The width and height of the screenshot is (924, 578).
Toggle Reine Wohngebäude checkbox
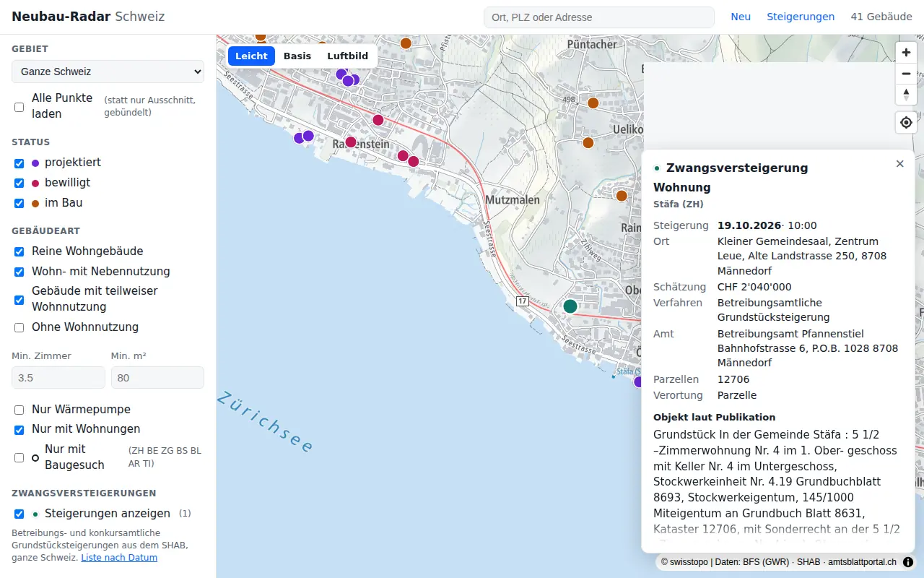pyautogui.click(x=19, y=252)
